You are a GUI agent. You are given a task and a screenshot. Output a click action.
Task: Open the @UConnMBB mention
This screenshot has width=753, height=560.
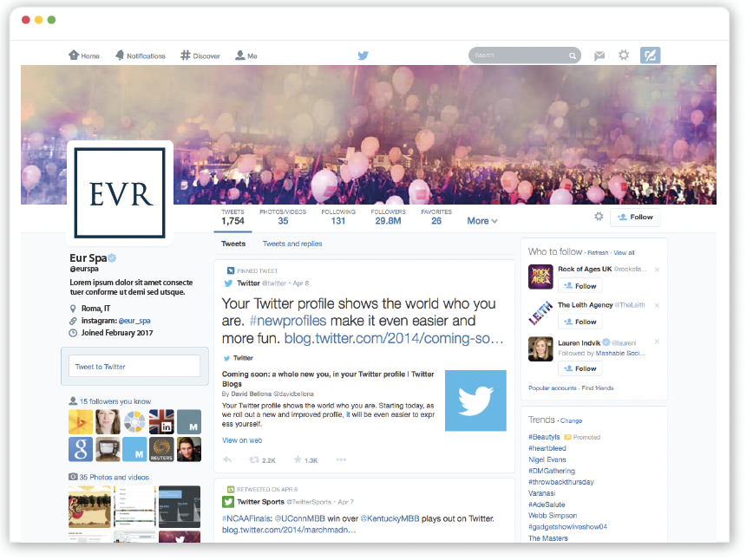tap(299, 518)
